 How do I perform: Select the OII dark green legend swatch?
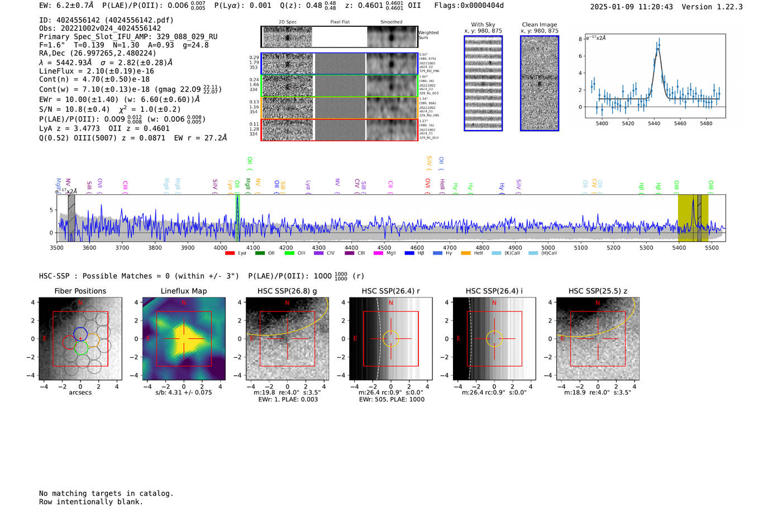click(260, 253)
